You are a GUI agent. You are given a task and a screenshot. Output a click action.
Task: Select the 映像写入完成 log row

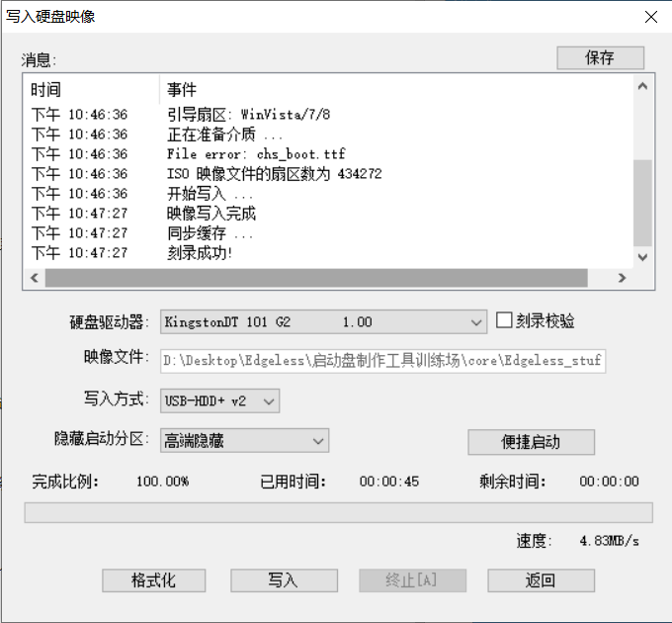click(x=328, y=213)
